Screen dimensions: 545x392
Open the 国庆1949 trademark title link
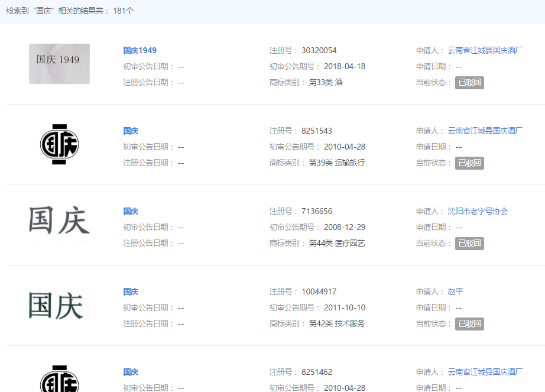[140, 50]
